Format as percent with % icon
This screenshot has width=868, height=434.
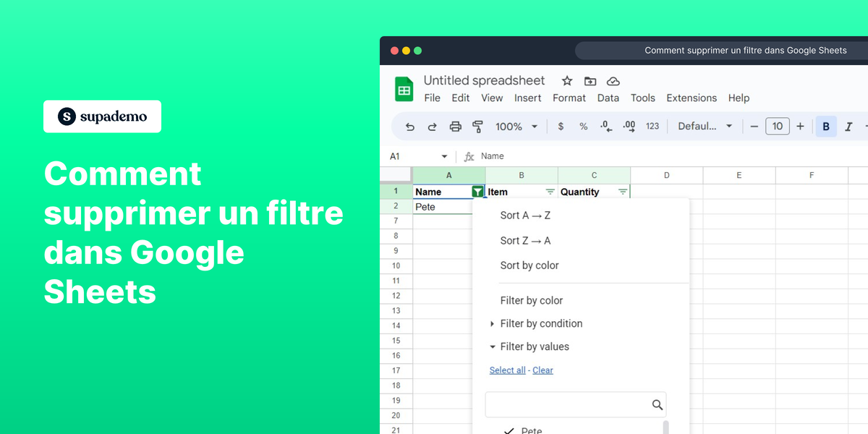pos(584,127)
